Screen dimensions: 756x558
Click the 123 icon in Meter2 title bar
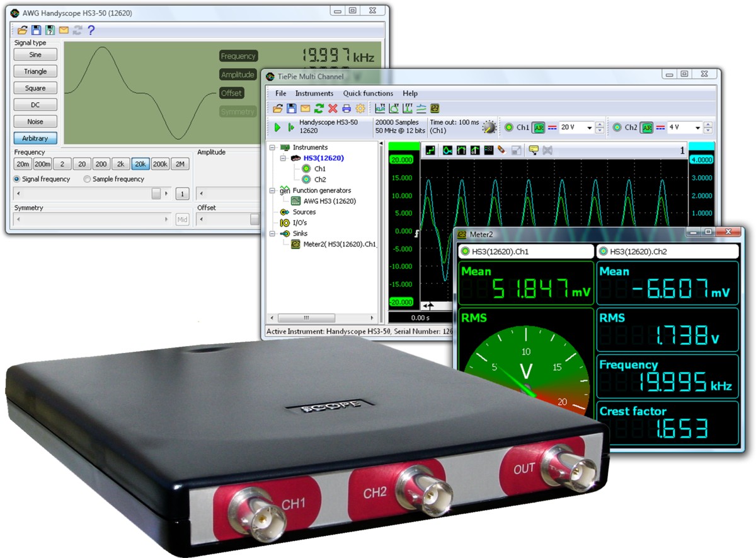tap(462, 235)
